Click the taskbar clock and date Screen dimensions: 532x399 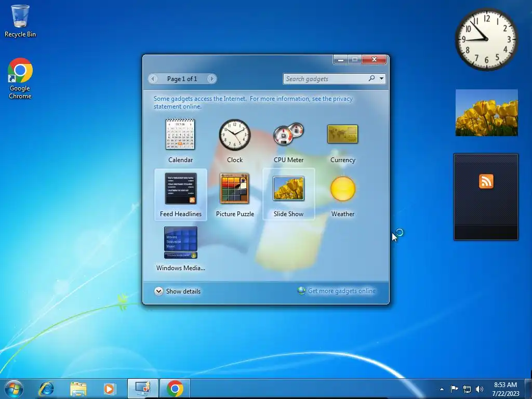click(x=506, y=389)
